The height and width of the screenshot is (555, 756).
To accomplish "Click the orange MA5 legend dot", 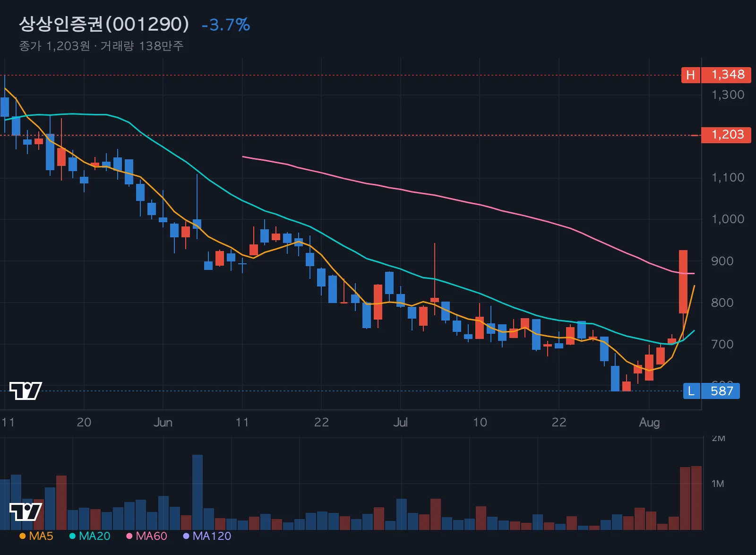I will 22,536.
